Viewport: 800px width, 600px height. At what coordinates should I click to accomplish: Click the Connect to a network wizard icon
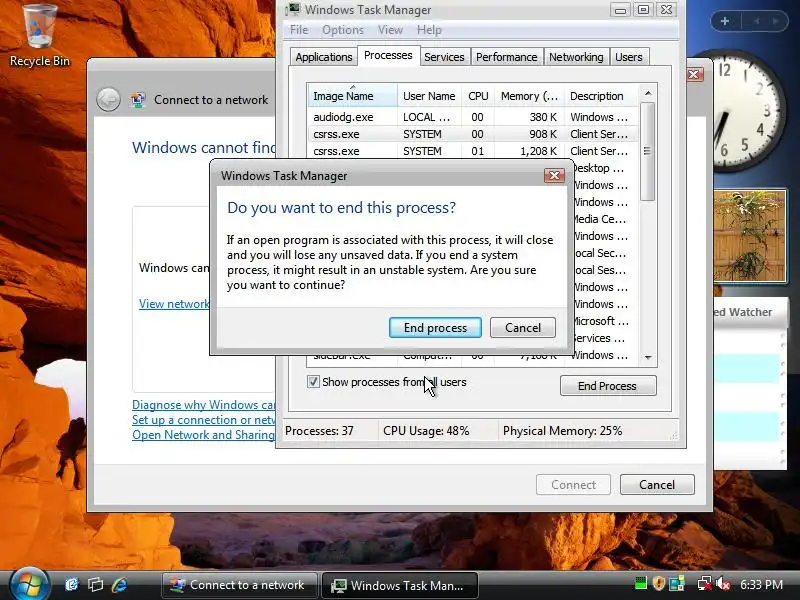point(138,99)
